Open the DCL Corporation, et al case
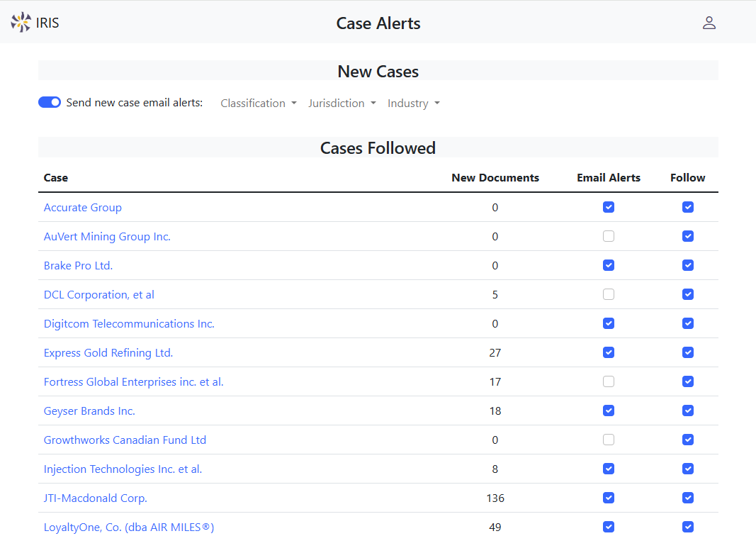This screenshot has width=756, height=536. tap(98, 295)
